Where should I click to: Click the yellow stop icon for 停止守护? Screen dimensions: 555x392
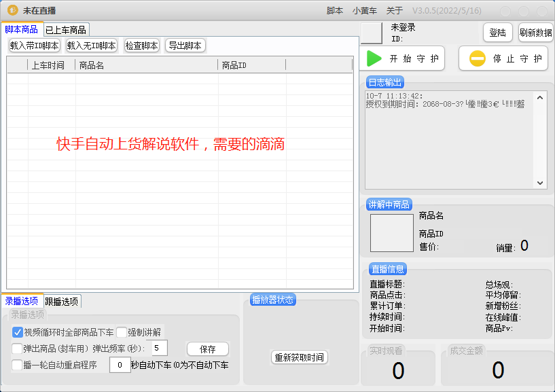point(477,58)
